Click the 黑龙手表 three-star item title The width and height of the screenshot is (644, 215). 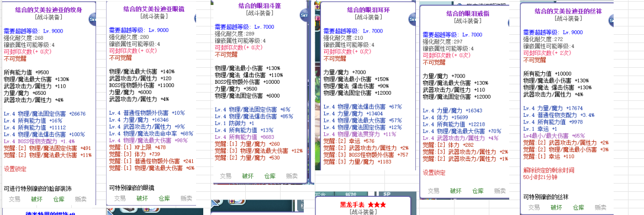[362, 204]
